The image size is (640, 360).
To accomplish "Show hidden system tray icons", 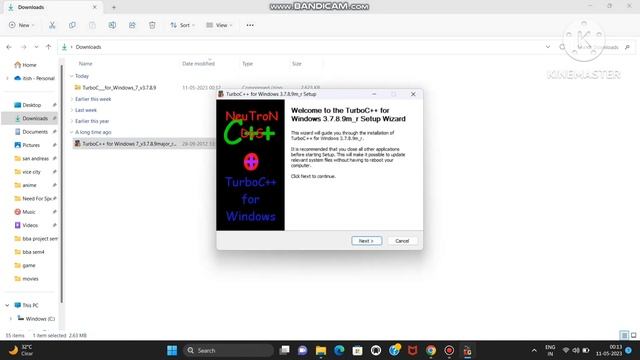I will click(534, 351).
